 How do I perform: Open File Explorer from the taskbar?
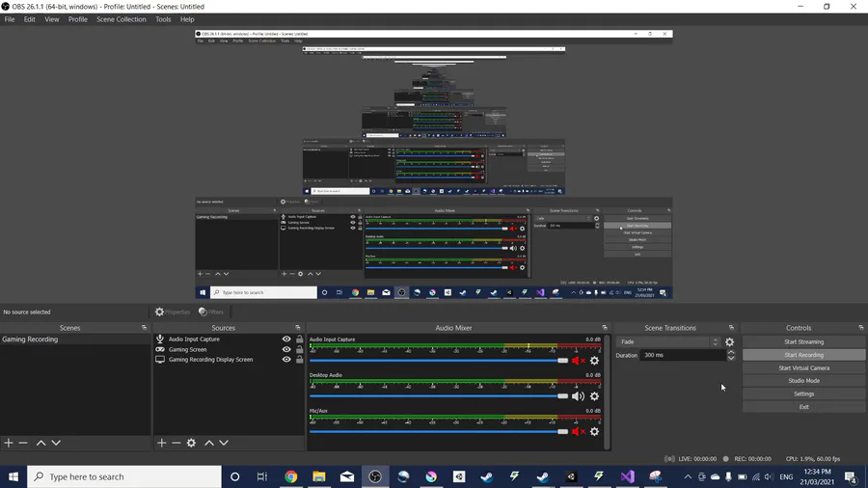click(319, 476)
